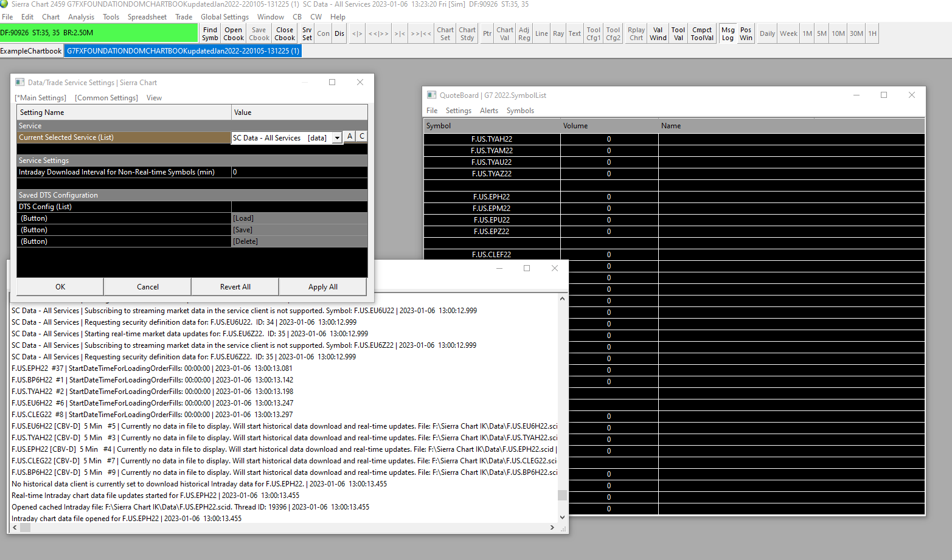Screen dimensions: 952x560
Task: Open Srv Set service settings button
Action: 307,34
